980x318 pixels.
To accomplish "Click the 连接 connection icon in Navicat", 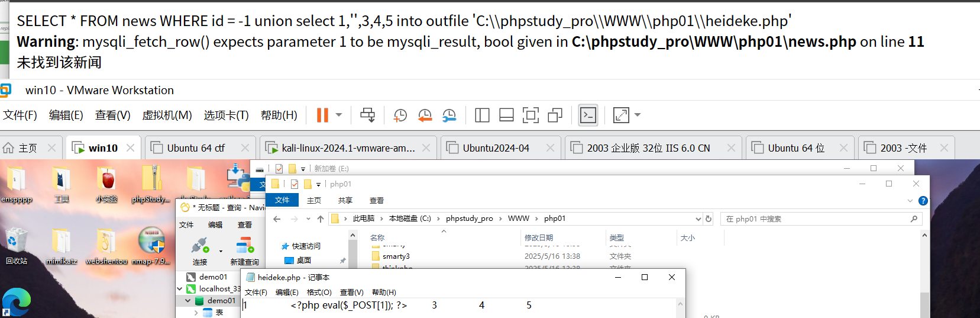I will tap(200, 250).
